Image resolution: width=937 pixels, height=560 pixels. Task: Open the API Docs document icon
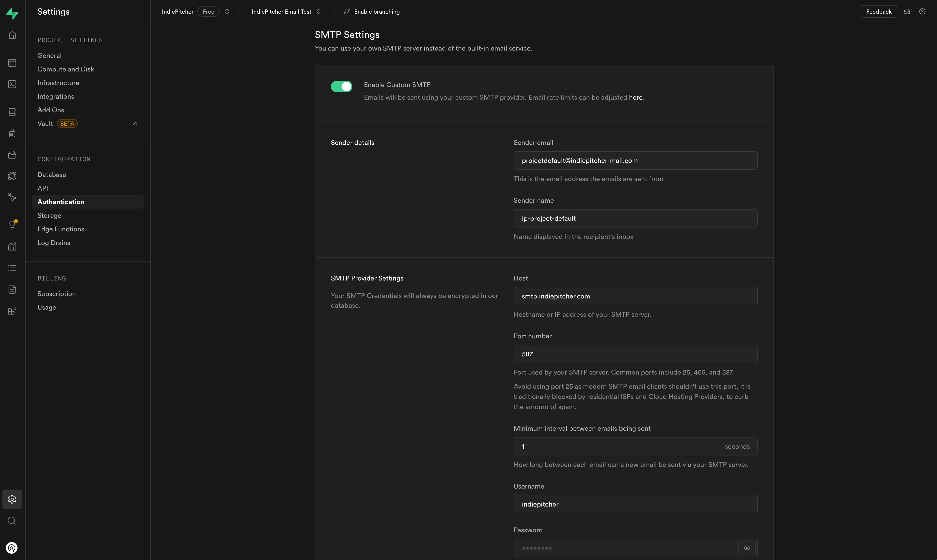coord(12,289)
